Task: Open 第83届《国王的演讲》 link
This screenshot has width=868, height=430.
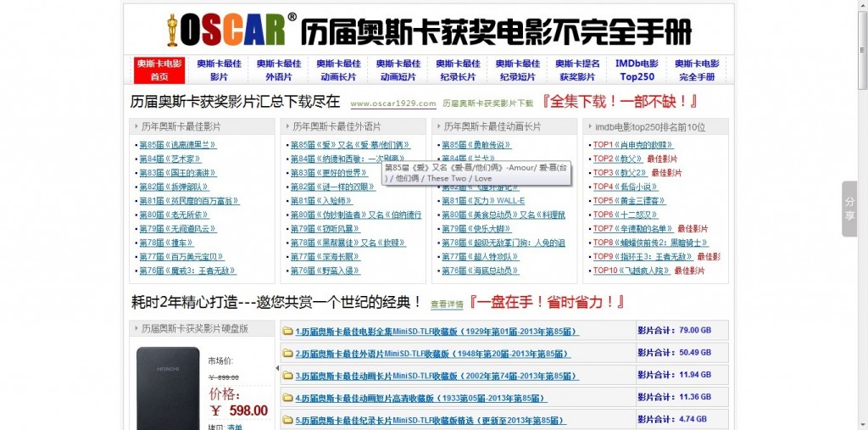Action: [x=178, y=173]
